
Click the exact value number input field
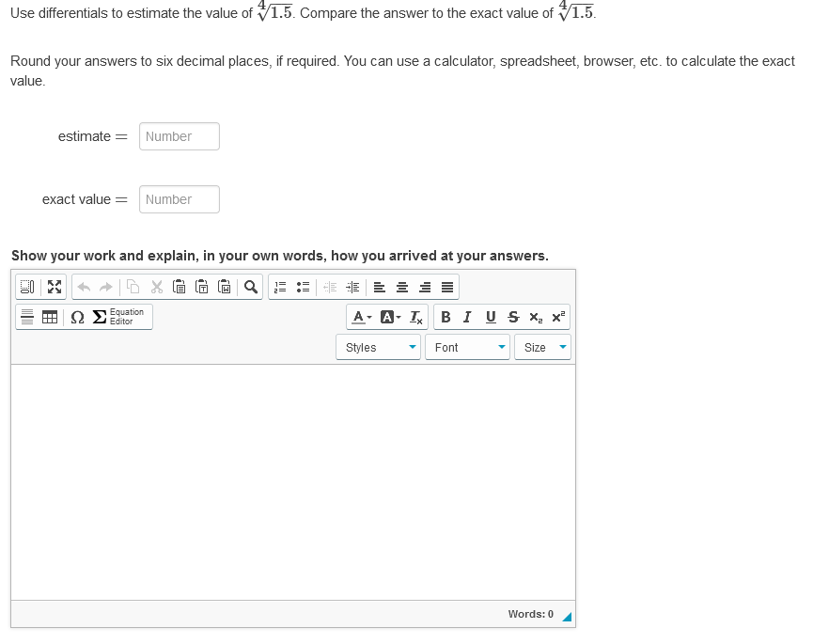180,199
